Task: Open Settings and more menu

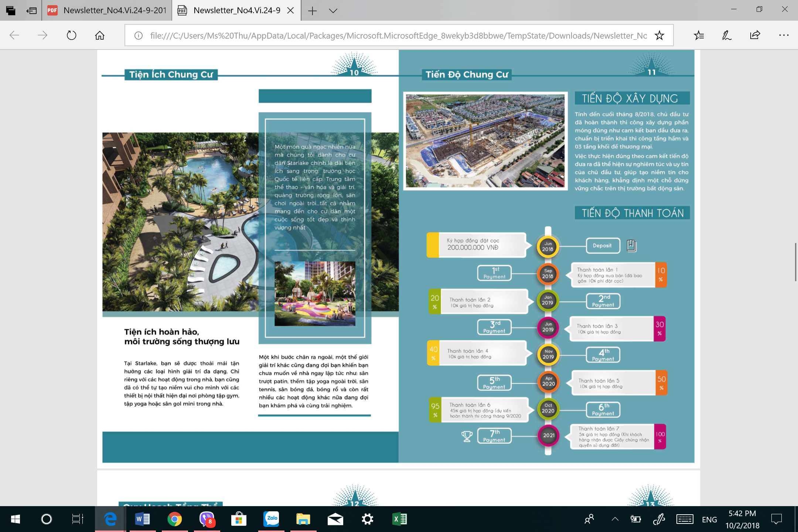Action: tap(784, 35)
